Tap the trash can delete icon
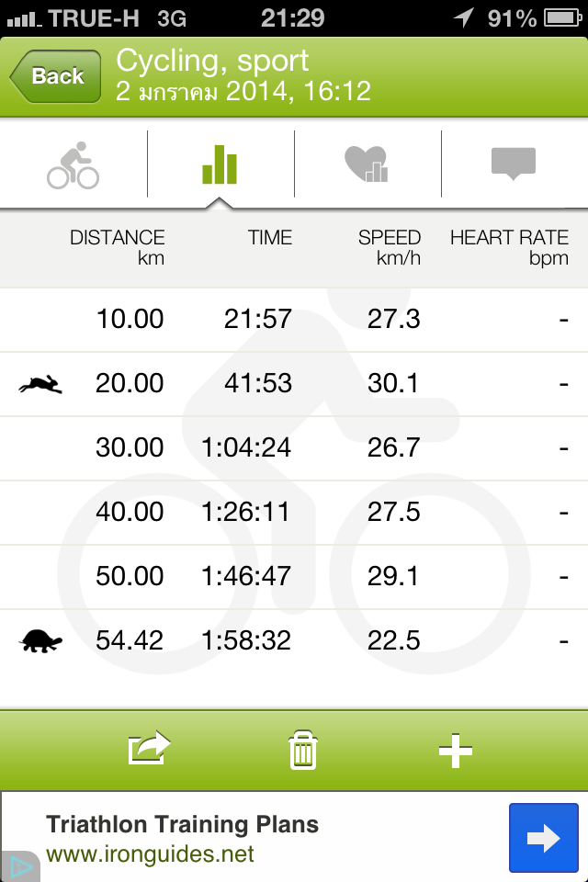The height and width of the screenshot is (882, 588). point(303,750)
